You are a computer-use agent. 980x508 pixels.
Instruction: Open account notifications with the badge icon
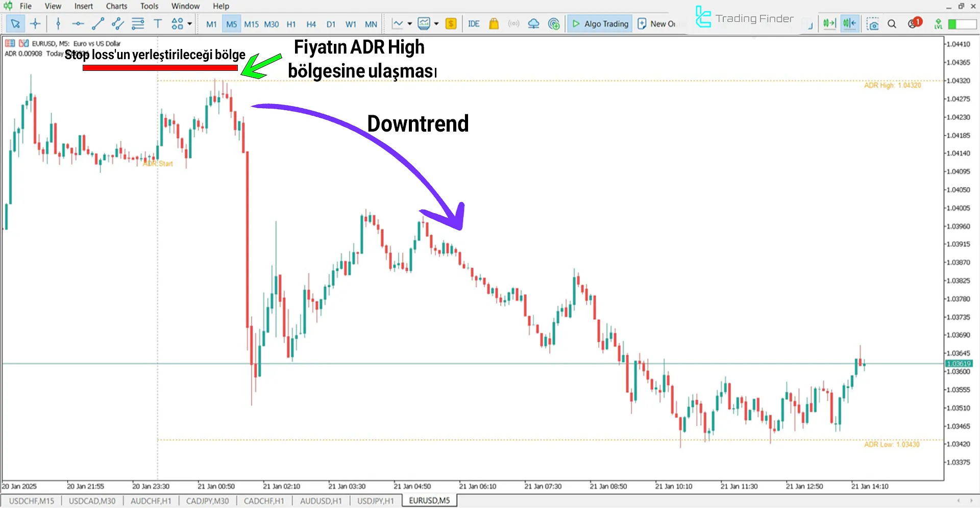coord(914,23)
